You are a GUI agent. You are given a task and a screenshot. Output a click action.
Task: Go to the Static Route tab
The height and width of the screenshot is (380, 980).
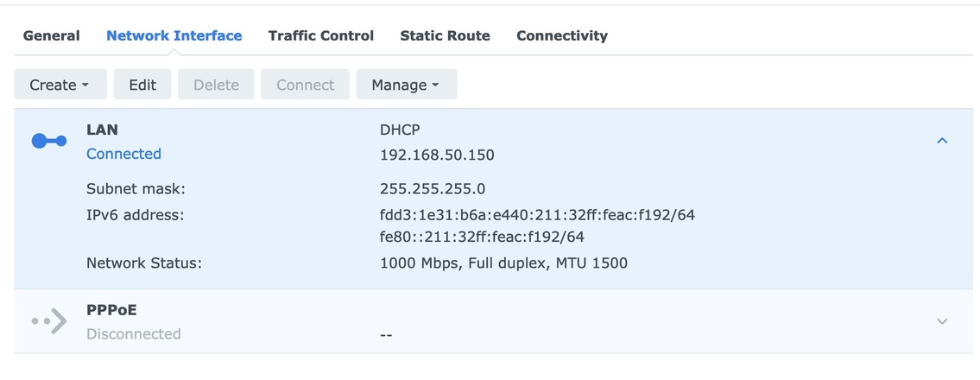point(445,35)
